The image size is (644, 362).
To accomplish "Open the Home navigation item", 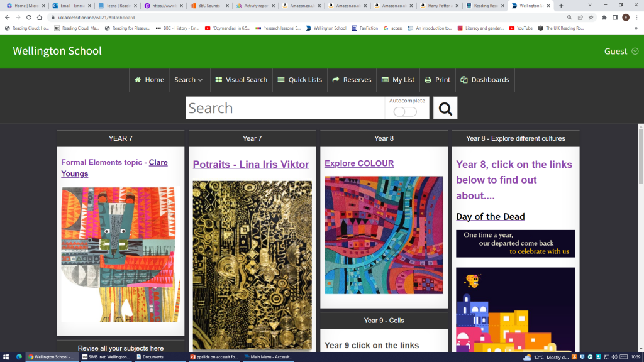I will (x=149, y=80).
